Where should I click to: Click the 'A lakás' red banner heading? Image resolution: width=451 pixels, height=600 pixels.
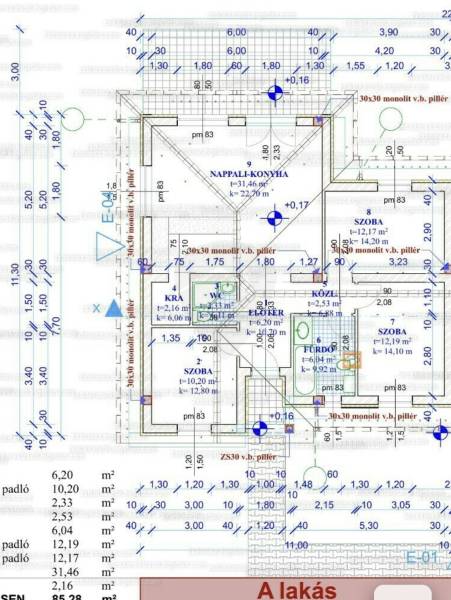pyautogui.click(x=297, y=590)
